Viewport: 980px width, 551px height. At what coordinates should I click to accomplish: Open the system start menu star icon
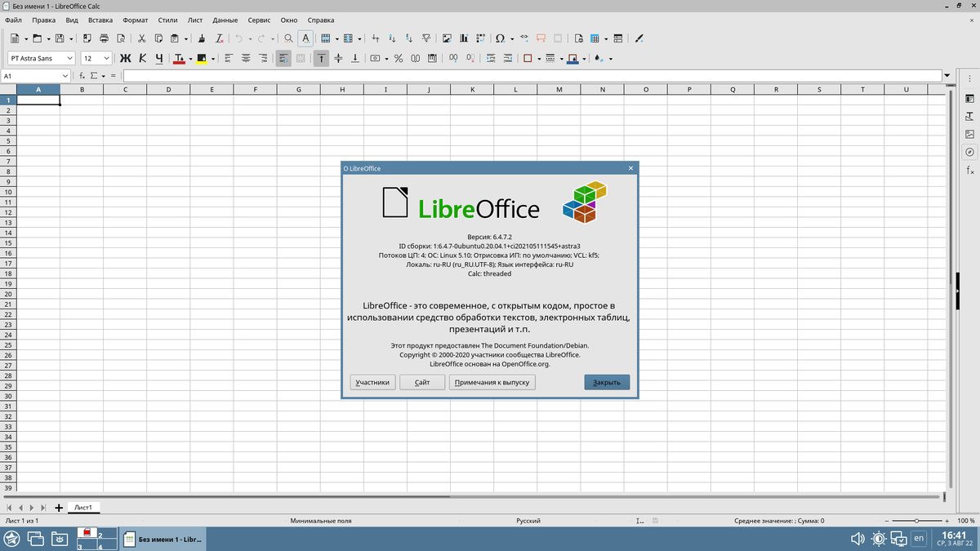[12, 538]
